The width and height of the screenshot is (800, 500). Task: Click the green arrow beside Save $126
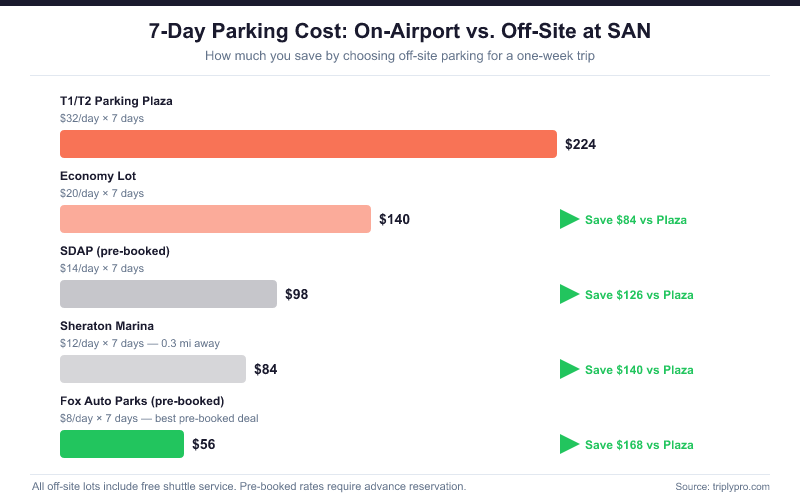(569, 294)
